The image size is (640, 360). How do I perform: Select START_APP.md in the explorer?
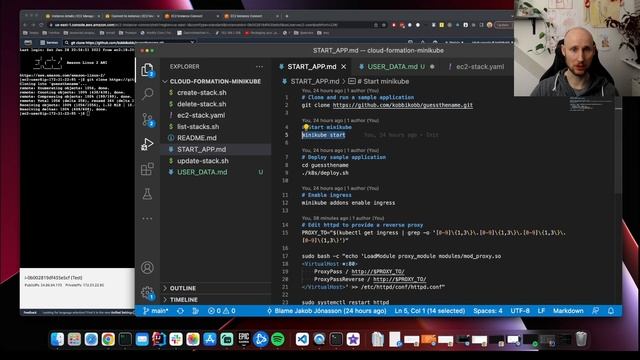point(201,149)
